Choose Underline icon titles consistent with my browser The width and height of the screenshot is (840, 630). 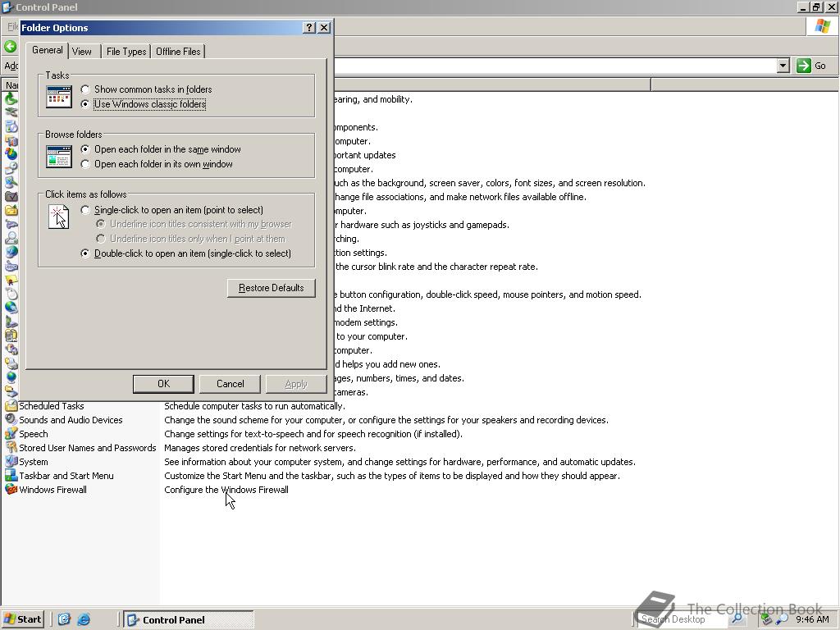pyautogui.click(x=194, y=224)
